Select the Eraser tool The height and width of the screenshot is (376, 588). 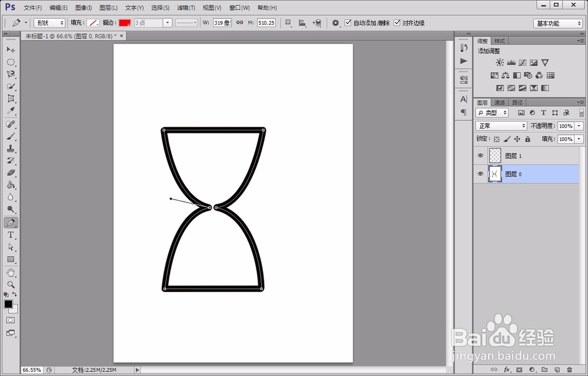point(11,173)
